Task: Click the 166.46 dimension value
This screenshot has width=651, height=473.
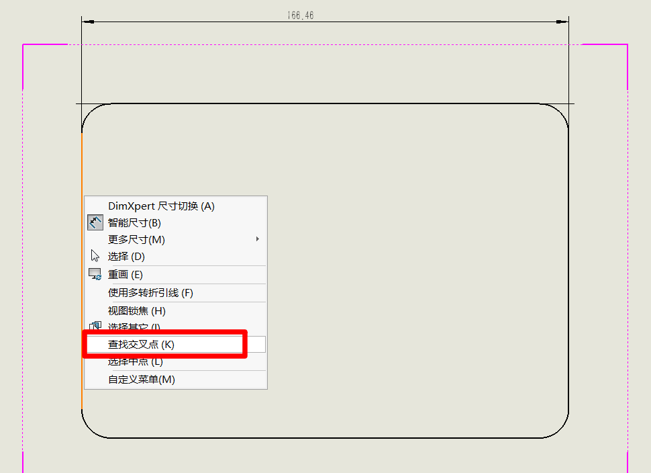Action: pyautogui.click(x=300, y=15)
